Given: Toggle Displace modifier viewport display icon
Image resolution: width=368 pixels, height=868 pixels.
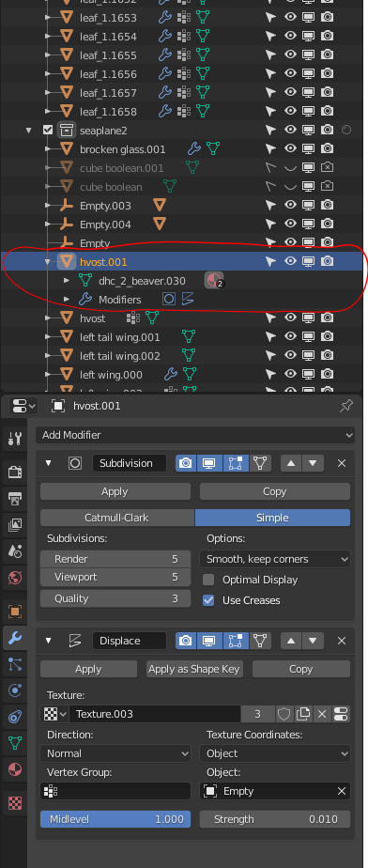Looking at the screenshot, I should (208, 641).
